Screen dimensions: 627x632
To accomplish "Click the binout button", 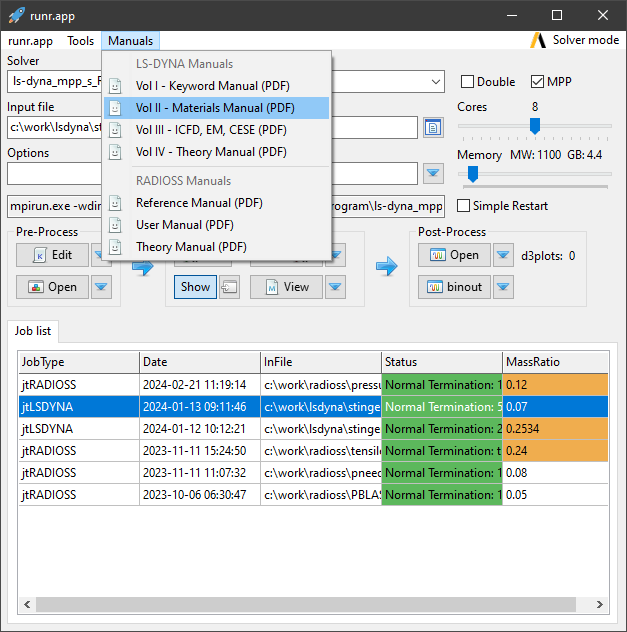I will point(454,287).
